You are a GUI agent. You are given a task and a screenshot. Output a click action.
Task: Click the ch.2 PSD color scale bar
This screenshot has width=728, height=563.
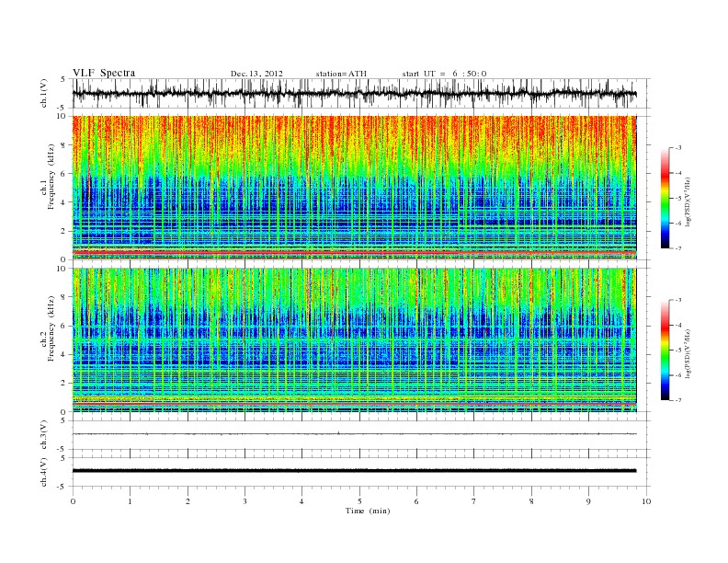[x=665, y=350]
